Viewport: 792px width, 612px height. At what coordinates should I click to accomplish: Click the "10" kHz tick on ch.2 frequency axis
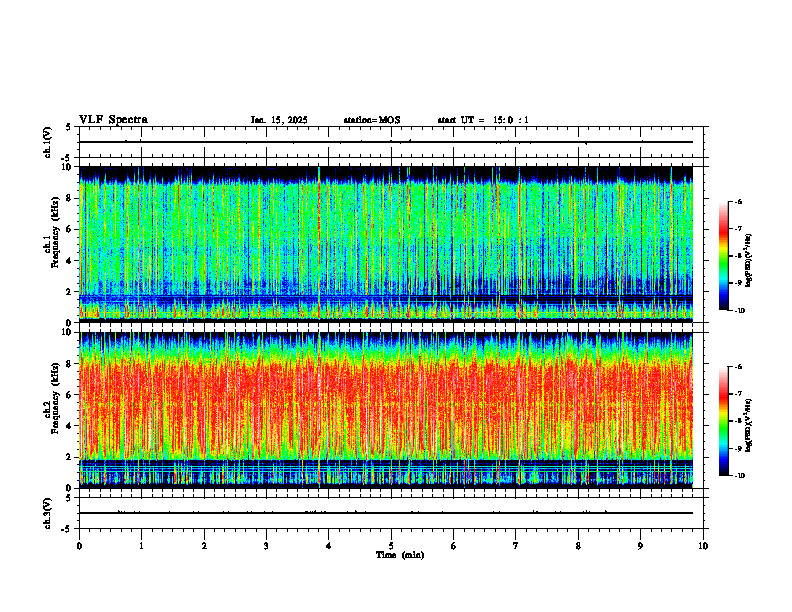(69, 333)
